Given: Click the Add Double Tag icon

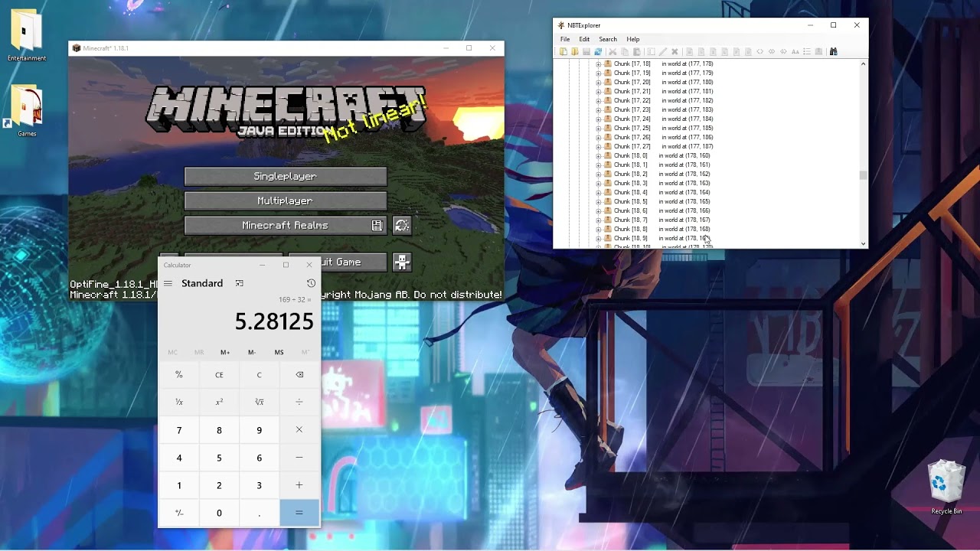Looking at the screenshot, I should 748,51.
